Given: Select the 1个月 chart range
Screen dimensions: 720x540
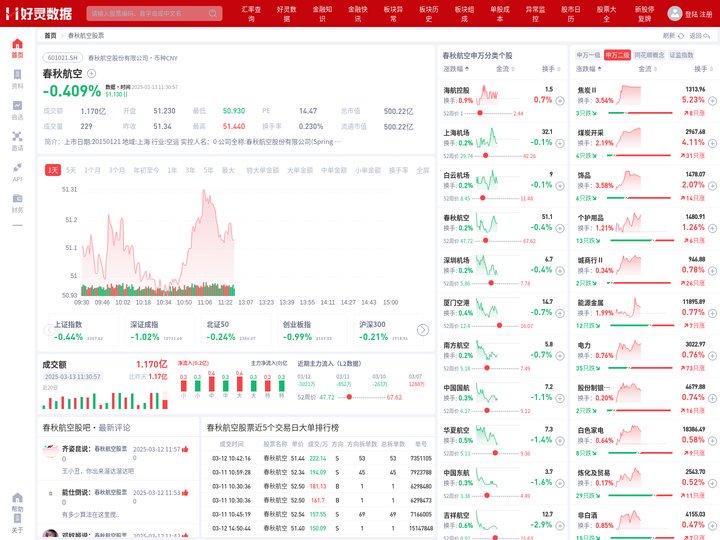Looking at the screenshot, I should (92, 170).
